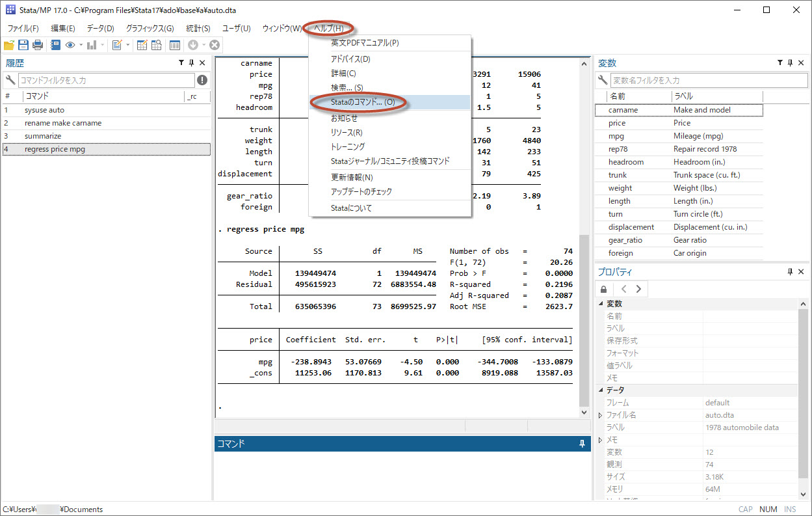Save the dataset with the floppy icon
The width and height of the screenshot is (812, 516).
23,45
